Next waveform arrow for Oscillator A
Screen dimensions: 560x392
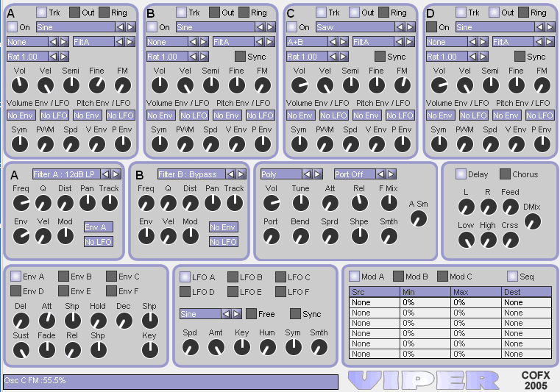[x=131, y=27]
